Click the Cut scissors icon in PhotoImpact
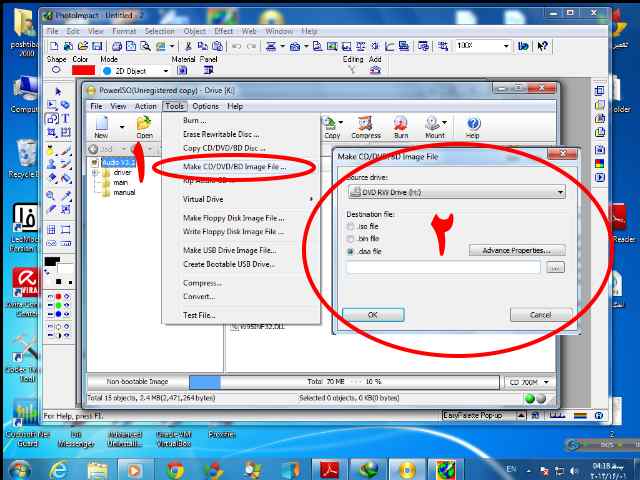This screenshot has width=640, height=480. pyautogui.click(x=188, y=46)
